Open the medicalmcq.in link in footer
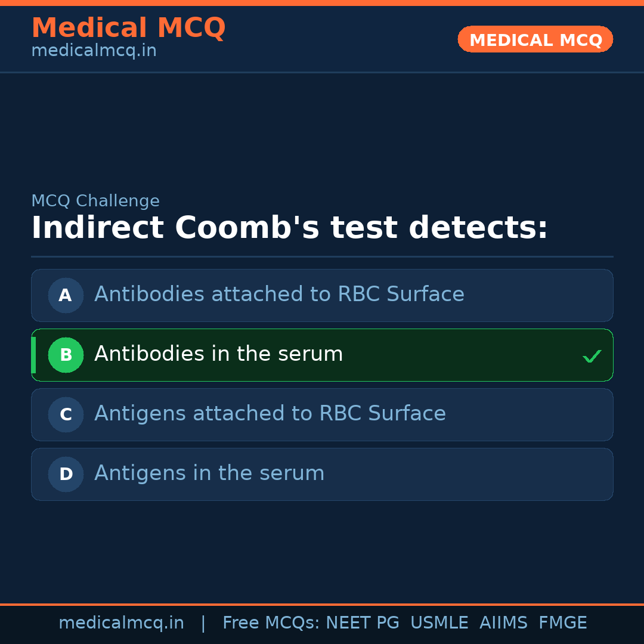This screenshot has width=644, height=644. [x=121, y=623]
